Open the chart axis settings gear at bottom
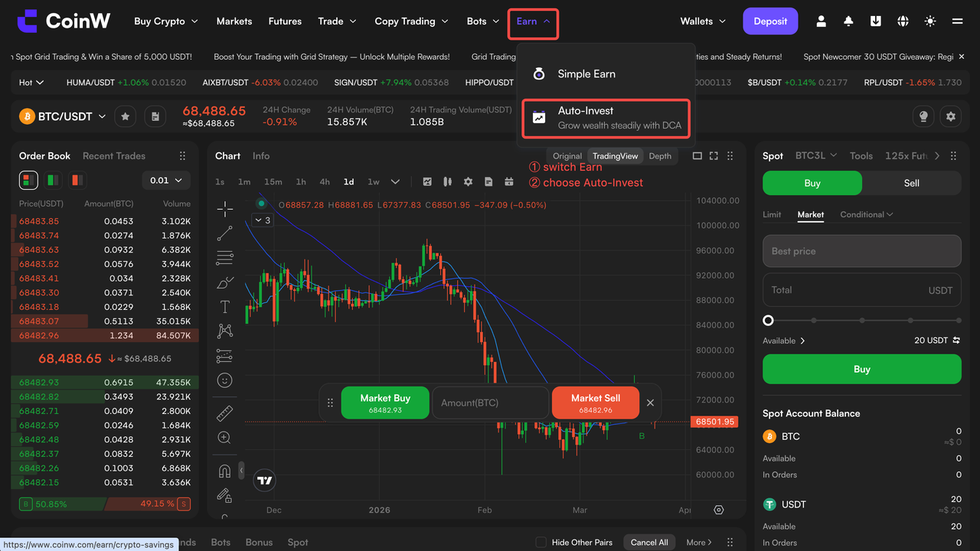This screenshot has width=980, height=551. click(718, 510)
